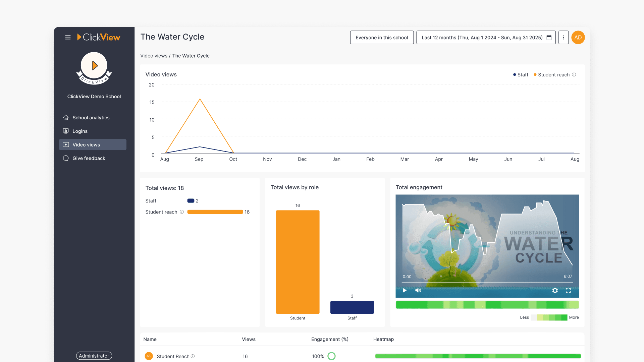The width and height of the screenshot is (644, 362).
Task: Toggle the Student reach series in the legend
Action: point(551,75)
